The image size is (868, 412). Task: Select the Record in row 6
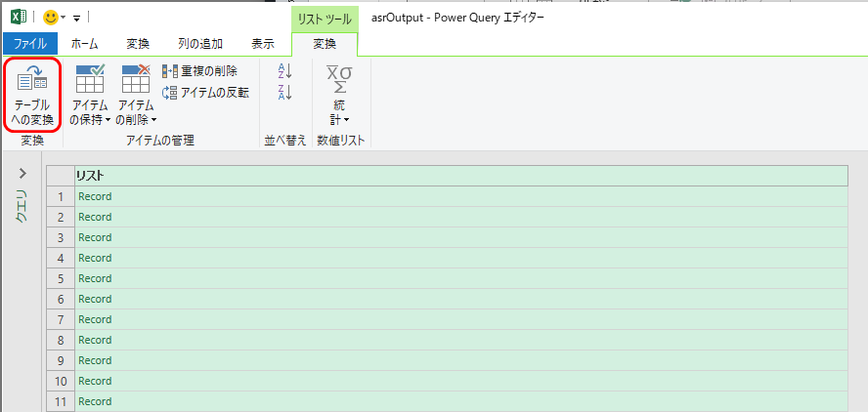(461, 299)
